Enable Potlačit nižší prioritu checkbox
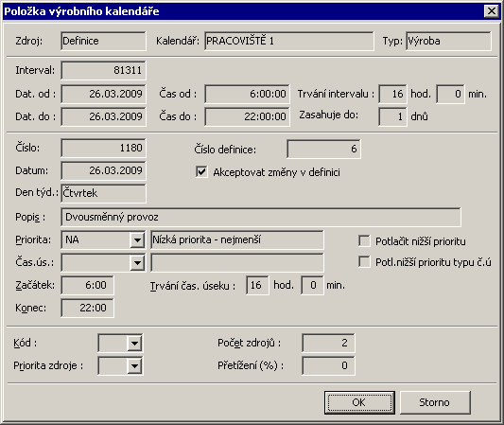This screenshot has width=504, height=425. [364, 241]
